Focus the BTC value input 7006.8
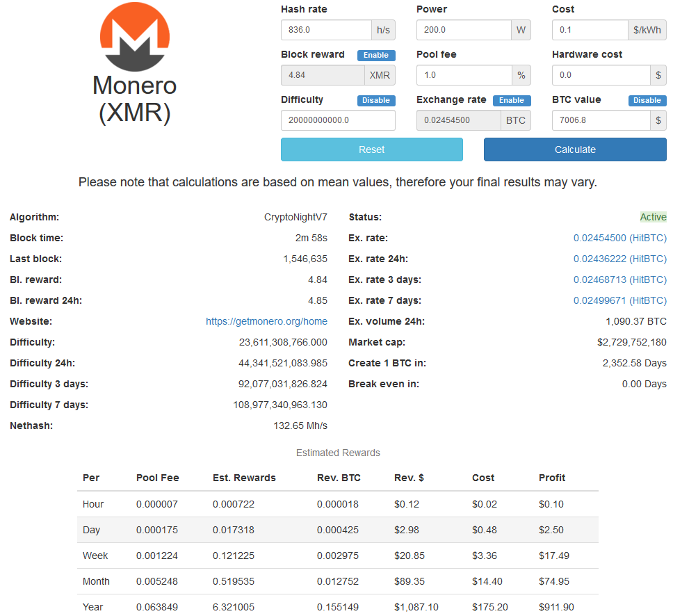Image resolution: width=673 pixels, height=616 pixels. pyautogui.click(x=601, y=120)
